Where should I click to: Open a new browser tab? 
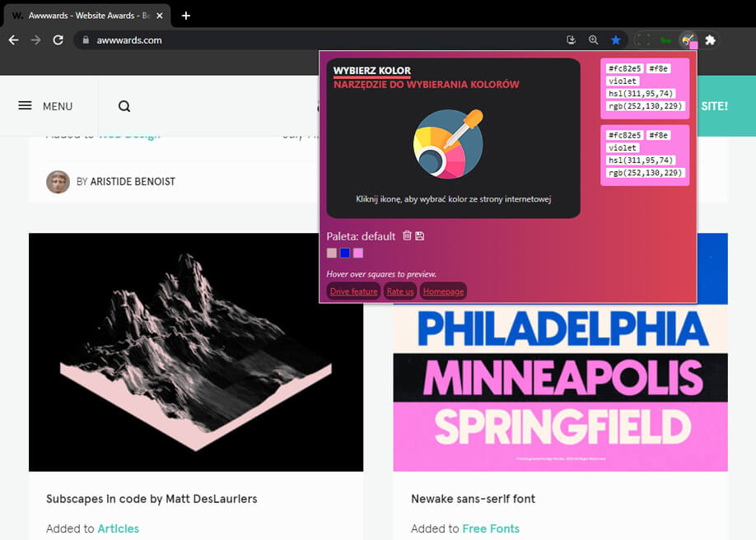tap(186, 16)
